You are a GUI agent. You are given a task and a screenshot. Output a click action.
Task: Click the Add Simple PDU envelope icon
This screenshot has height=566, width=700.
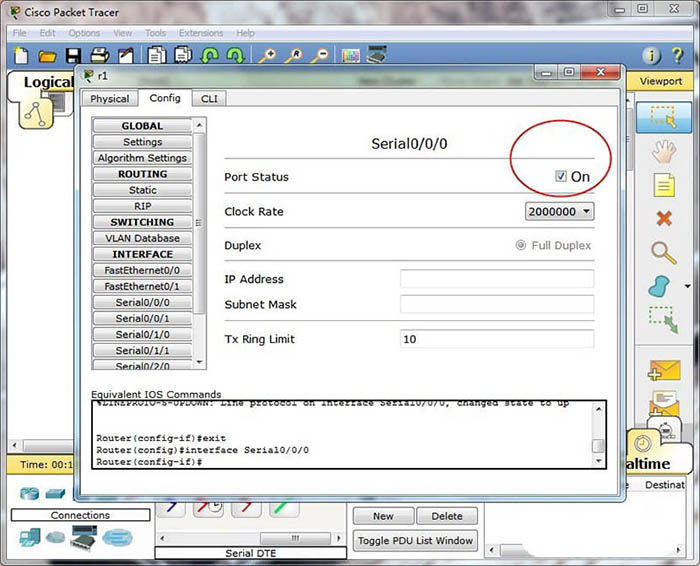pyautogui.click(x=664, y=370)
